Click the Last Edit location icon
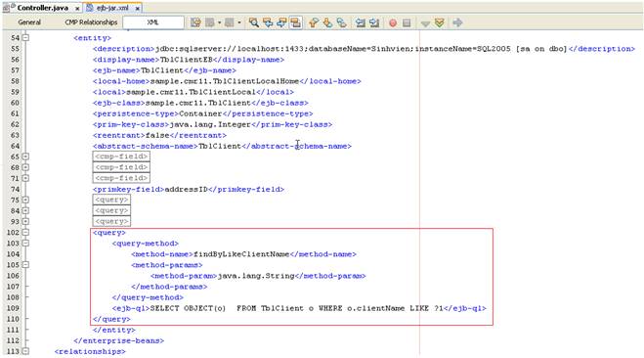This screenshot has width=644, height=358. (195, 22)
